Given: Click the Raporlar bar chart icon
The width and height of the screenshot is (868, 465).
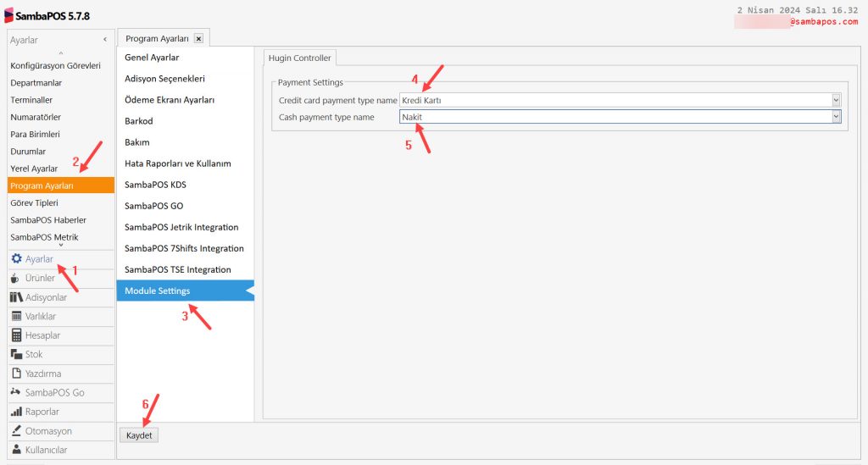Looking at the screenshot, I should click(17, 412).
